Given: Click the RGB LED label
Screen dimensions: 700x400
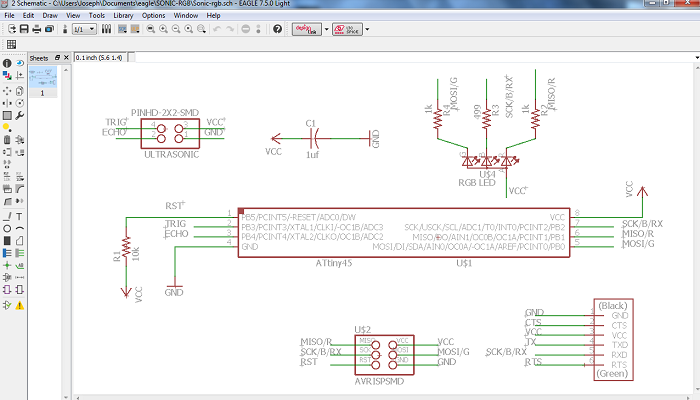Looking at the screenshot, I should (x=477, y=183).
